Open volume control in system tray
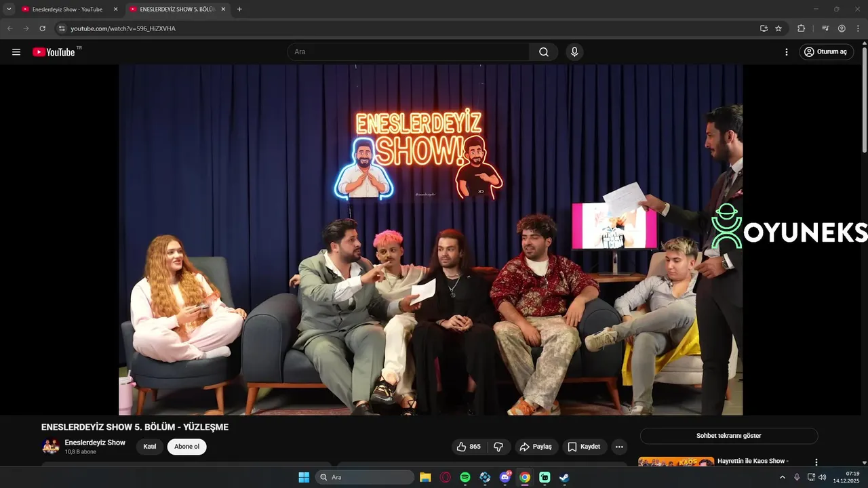 tap(823, 477)
